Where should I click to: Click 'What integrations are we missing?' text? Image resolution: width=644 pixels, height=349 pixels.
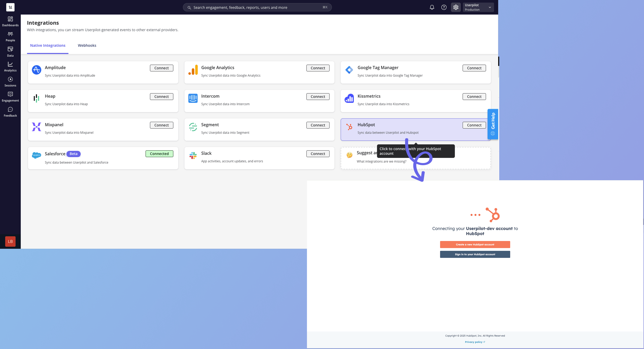coord(381,162)
